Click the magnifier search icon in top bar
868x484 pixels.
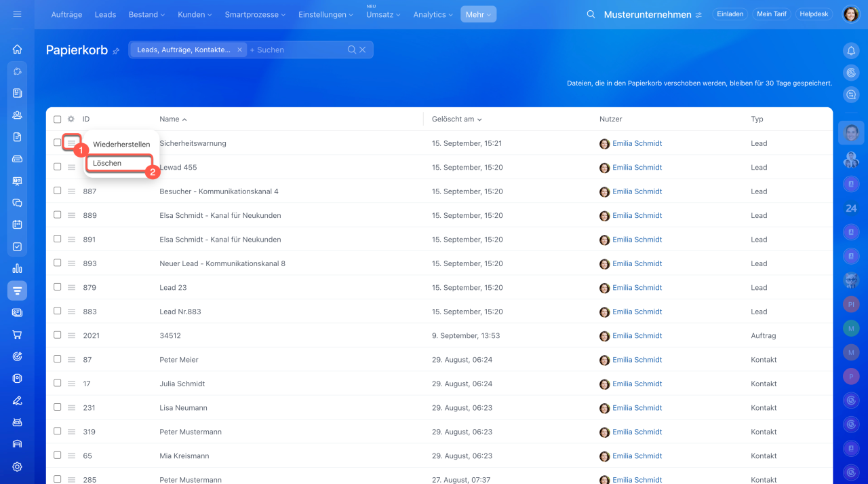[x=591, y=14]
